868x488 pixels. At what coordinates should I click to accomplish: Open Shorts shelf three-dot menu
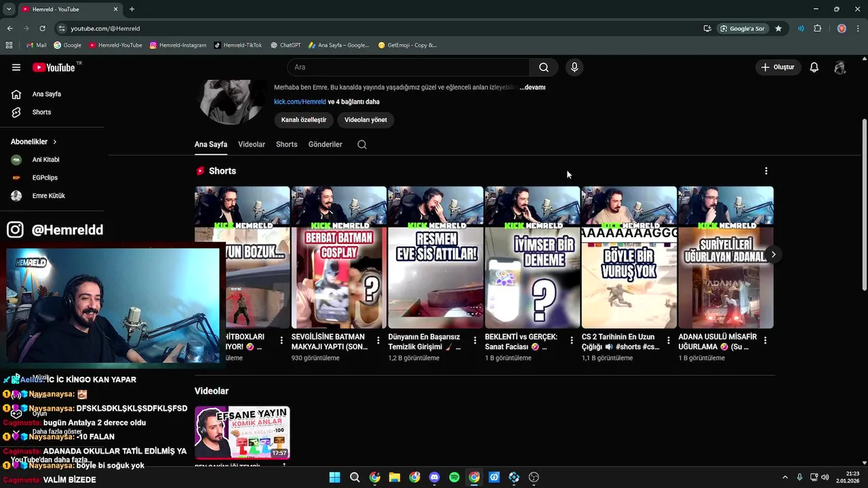tap(766, 171)
